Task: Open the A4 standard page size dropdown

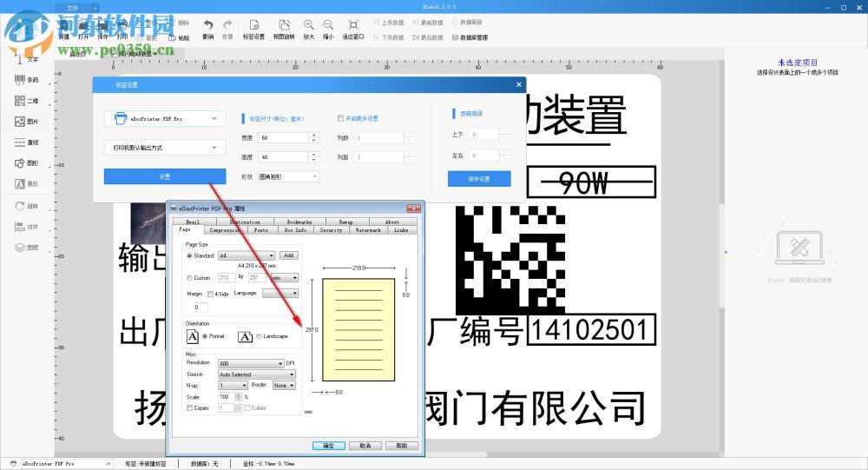Action: [x=247, y=255]
